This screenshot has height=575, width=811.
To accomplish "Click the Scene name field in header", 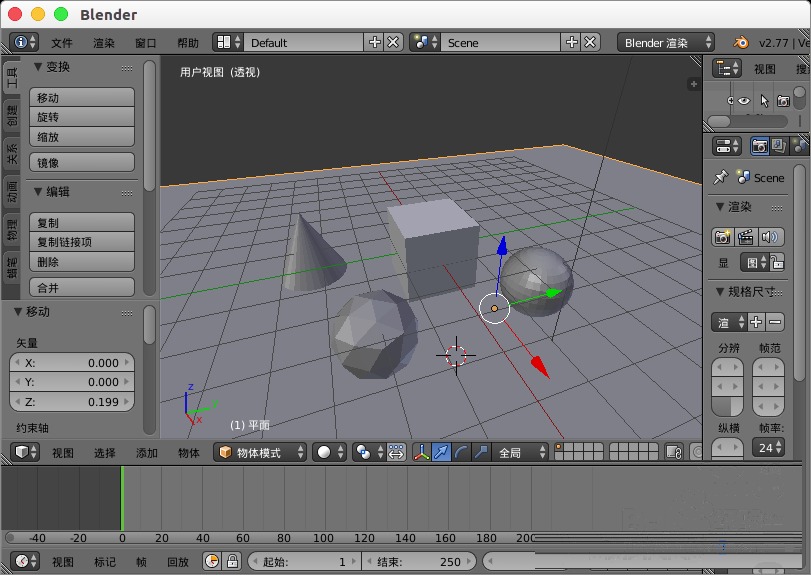I will tap(500, 42).
